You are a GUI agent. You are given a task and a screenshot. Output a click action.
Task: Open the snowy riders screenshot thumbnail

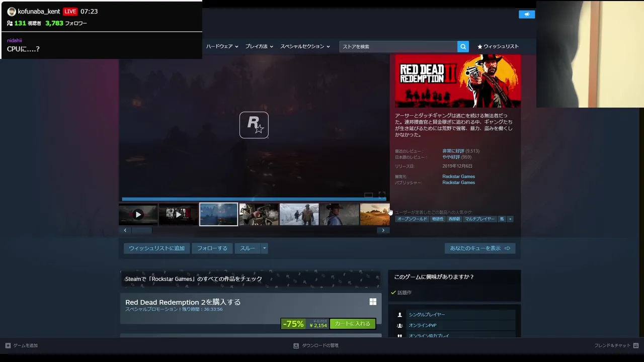(299, 214)
